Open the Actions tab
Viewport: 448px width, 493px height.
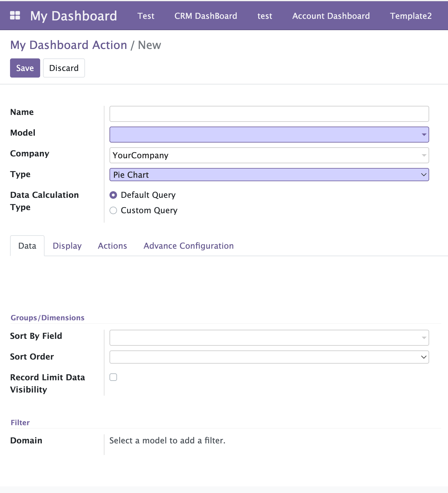pos(112,246)
